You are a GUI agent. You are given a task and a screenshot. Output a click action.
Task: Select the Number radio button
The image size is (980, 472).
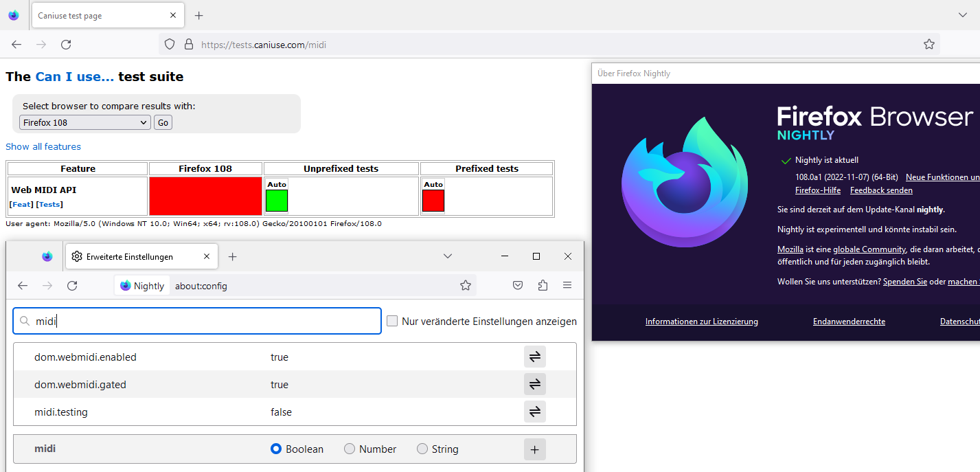[x=350, y=449]
